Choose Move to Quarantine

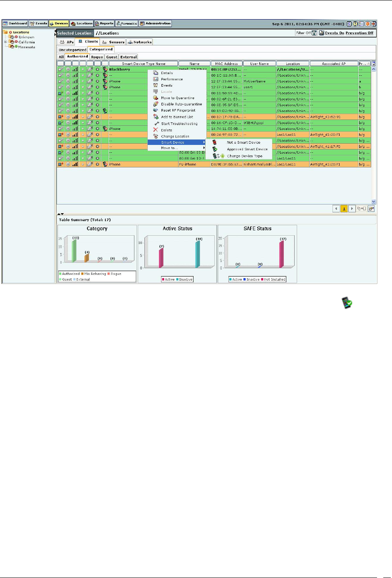click(x=177, y=98)
